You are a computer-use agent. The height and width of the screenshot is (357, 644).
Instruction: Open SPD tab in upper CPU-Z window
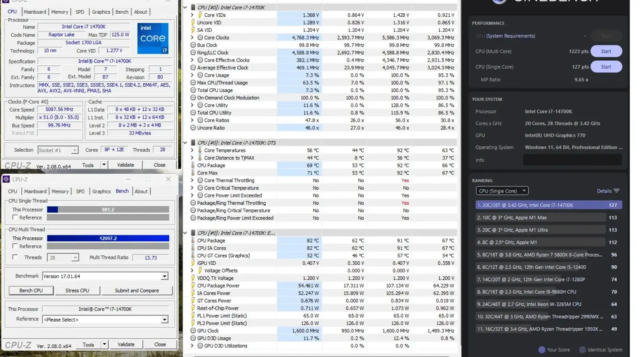(x=80, y=12)
